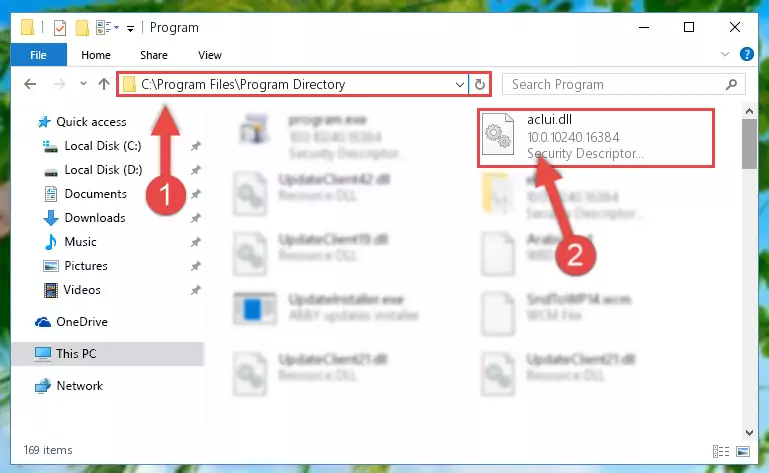Click the Downloads blue arrow icon
Image resolution: width=769 pixels, height=473 pixels.
pyautogui.click(x=51, y=218)
